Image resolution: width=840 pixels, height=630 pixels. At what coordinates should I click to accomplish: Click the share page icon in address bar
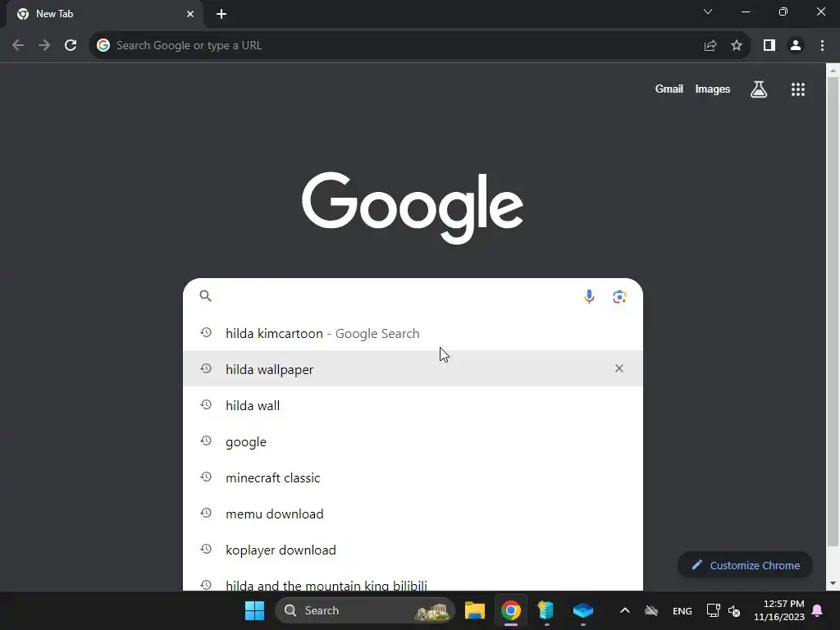(710, 46)
